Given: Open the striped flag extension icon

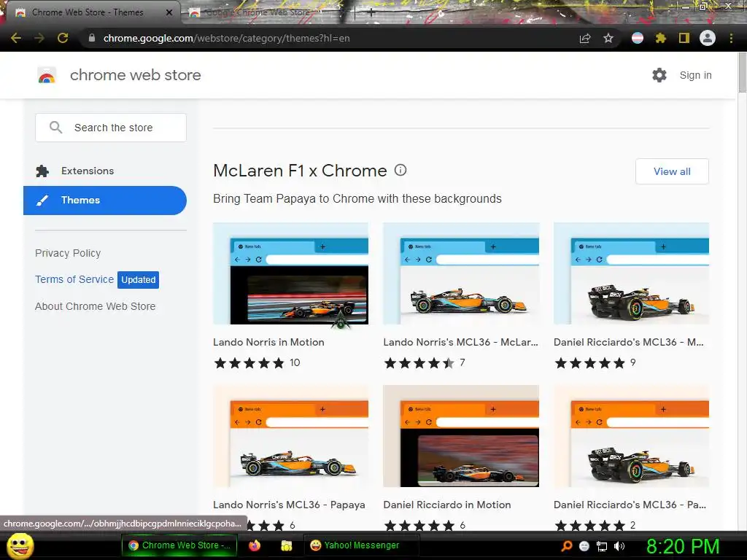Looking at the screenshot, I should pyautogui.click(x=638, y=38).
